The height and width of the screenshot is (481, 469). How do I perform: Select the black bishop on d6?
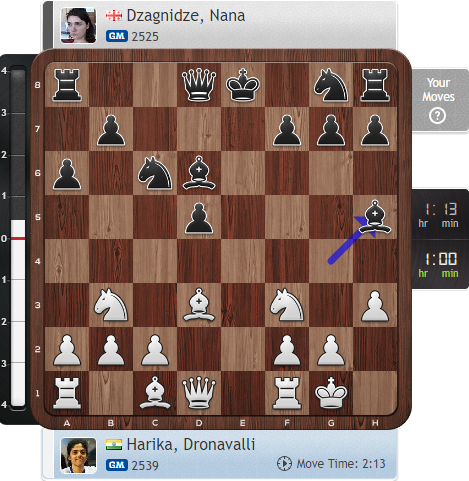[x=199, y=173]
